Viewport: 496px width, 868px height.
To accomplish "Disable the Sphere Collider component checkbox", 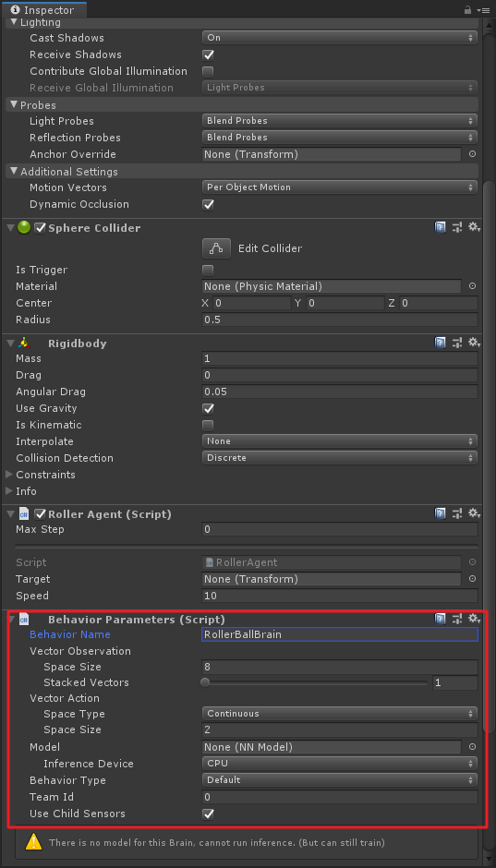I will (40, 227).
